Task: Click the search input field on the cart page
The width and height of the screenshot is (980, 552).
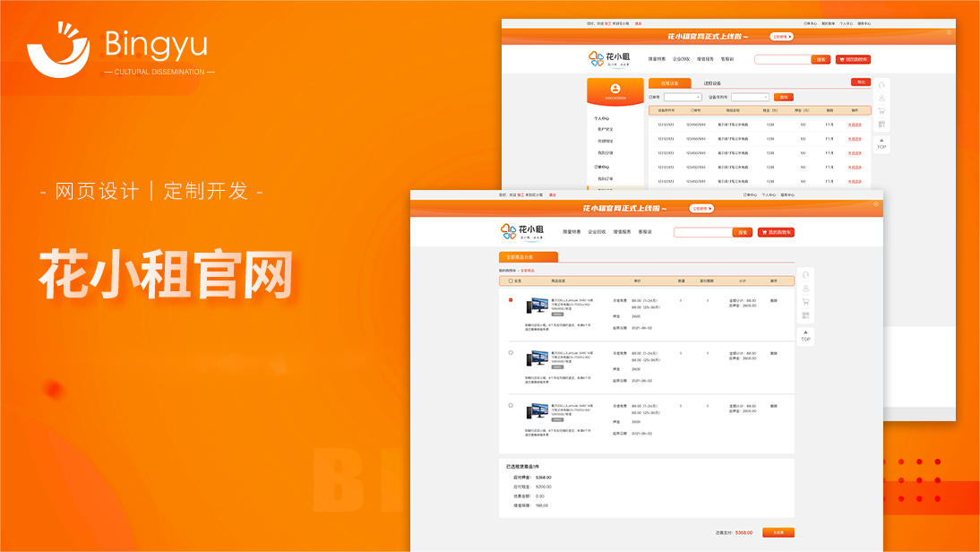Action: click(x=702, y=232)
